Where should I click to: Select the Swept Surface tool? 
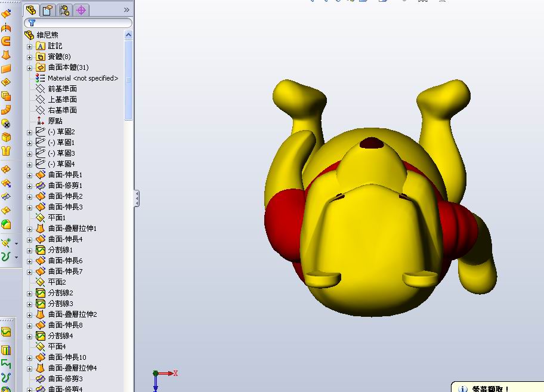(6, 41)
